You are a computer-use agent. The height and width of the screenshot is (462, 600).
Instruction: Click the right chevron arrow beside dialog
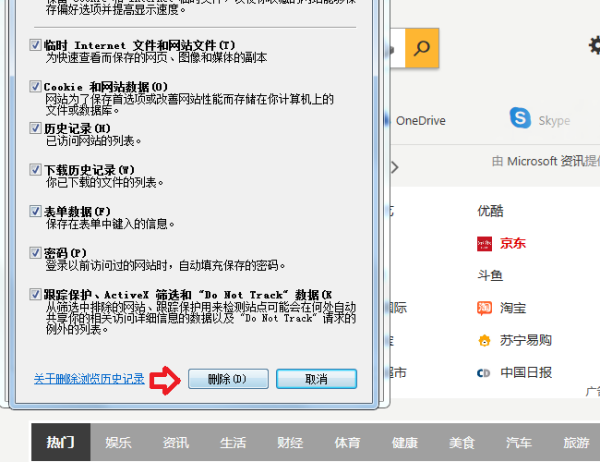tap(395, 167)
